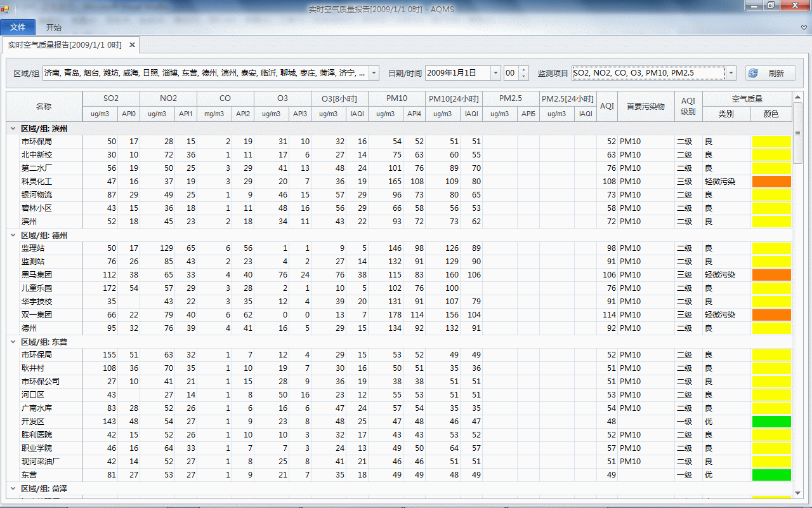Select the 市环保公司 station name

coord(41,382)
